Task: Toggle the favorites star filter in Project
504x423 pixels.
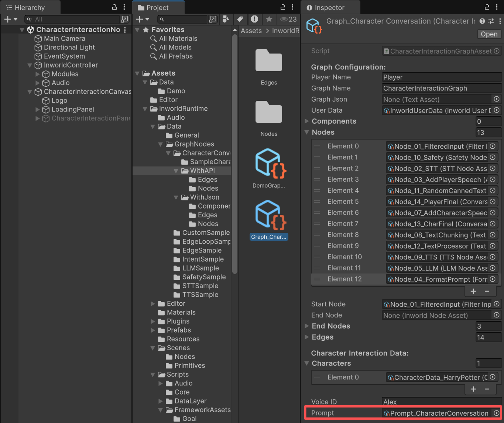Action: 269,19
